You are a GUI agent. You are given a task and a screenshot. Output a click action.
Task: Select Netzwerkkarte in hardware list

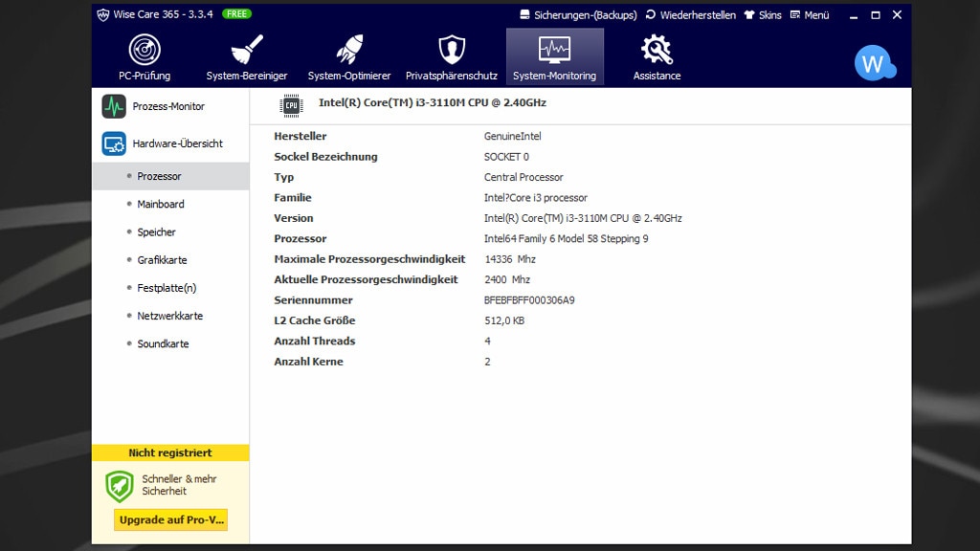[x=170, y=316]
